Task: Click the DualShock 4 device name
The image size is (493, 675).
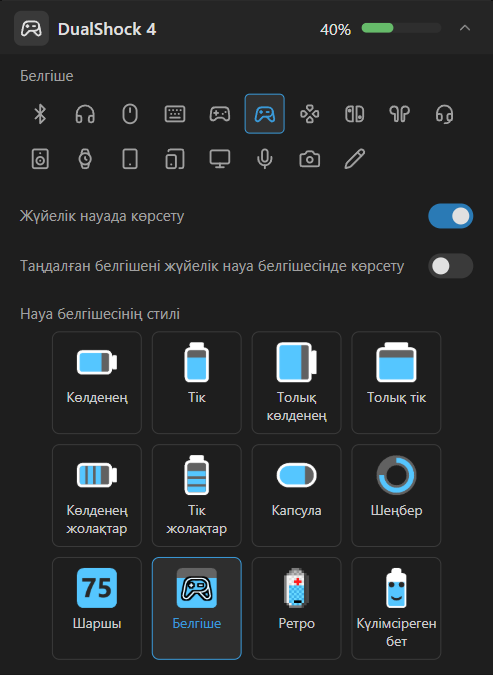Action: (107, 29)
